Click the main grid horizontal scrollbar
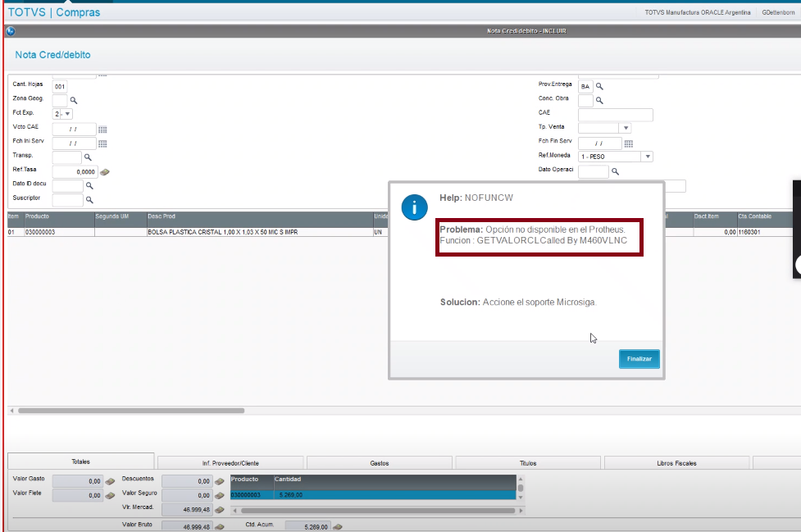The height and width of the screenshot is (532, 801). click(x=131, y=411)
